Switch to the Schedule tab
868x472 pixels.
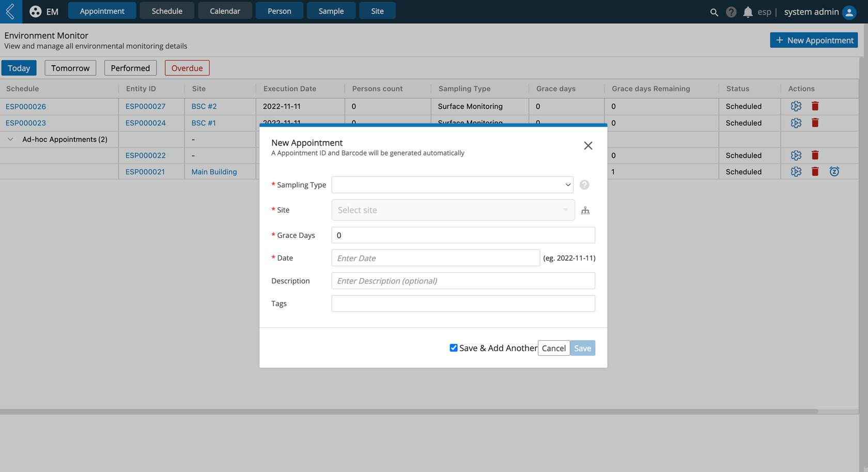[x=167, y=11]
